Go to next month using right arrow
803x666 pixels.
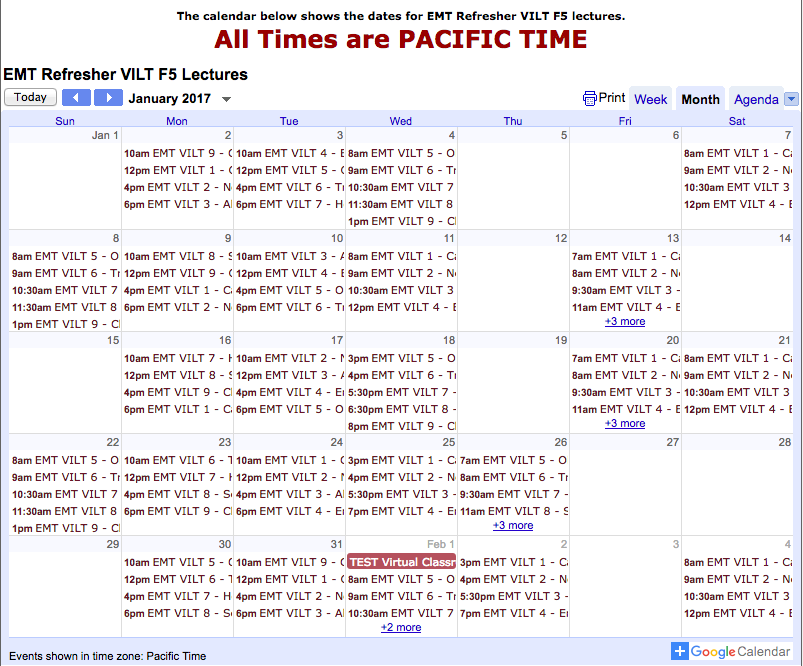pyautogui.click(x=108, y=98)
